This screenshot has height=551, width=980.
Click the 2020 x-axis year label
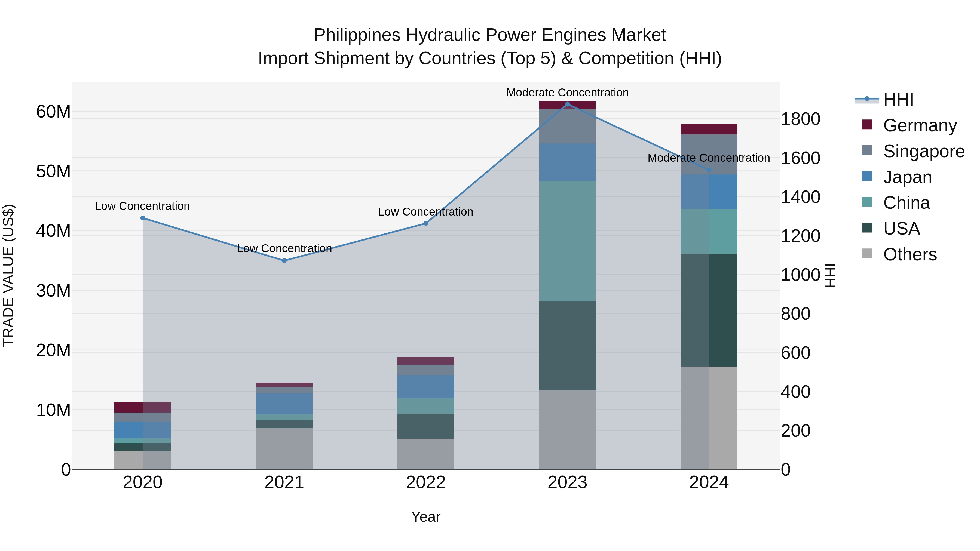143,482
